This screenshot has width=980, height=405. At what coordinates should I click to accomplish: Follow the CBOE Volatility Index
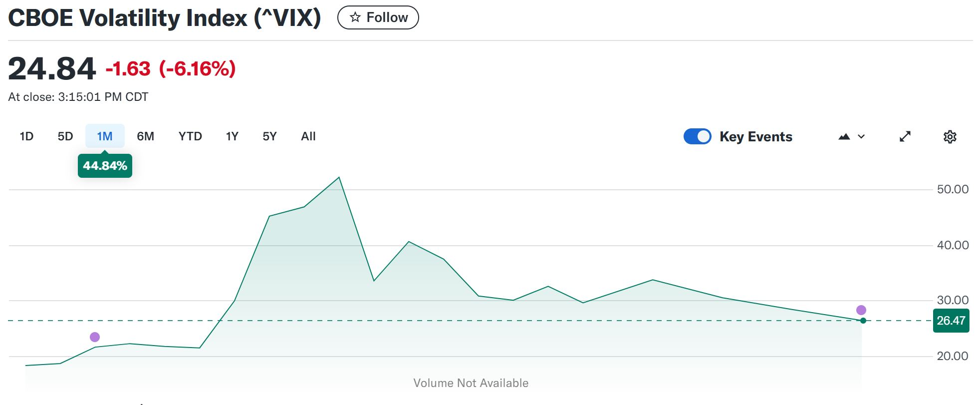click(x=378, y=17)
